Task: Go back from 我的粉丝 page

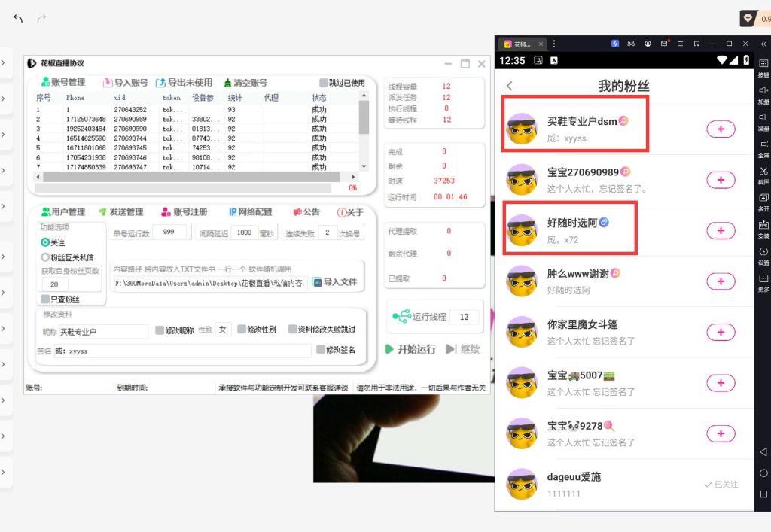Action: click(510, 86)
